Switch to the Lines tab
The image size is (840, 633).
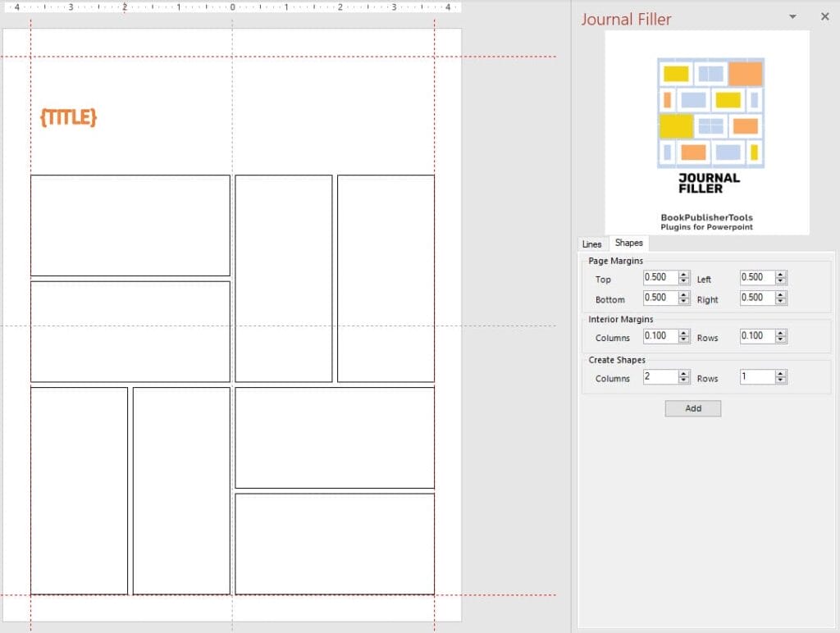[x=591, y=244]
